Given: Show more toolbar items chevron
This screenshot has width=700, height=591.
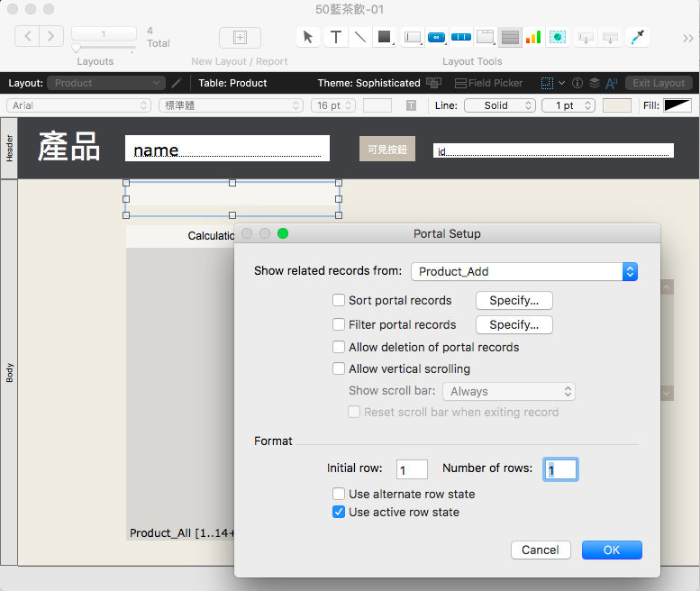Looking at the screenshot, I should click(687, 39).
